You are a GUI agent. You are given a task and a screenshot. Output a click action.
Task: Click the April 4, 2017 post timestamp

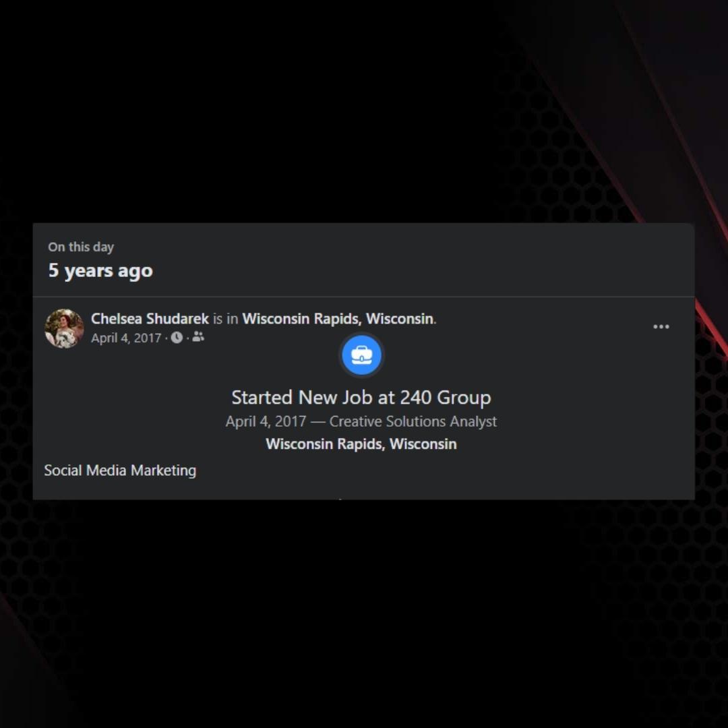pos(126,338)
